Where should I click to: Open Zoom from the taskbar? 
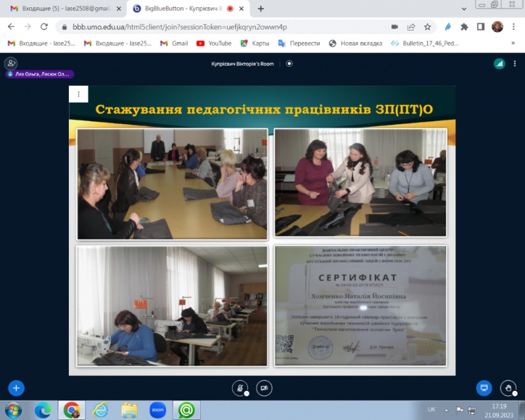[x=157, y=410]
